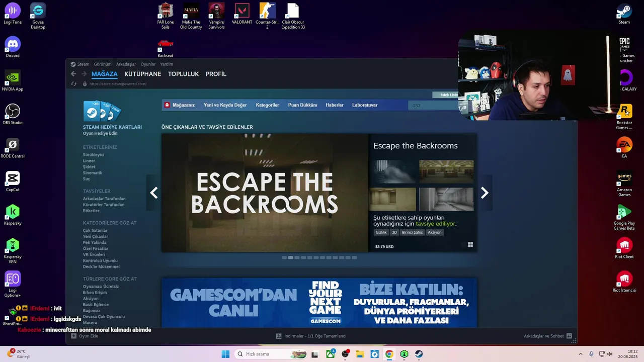This screenshot has width=644, height=362.
Task: Open Arkadaşlar Tarafından recommendations
Action: pyautogui.click(x=104, y=199)
